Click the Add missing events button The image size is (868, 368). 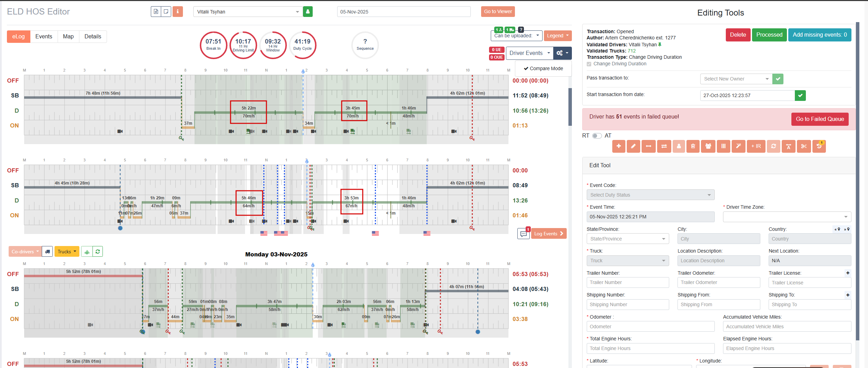(x=820, y=35)
